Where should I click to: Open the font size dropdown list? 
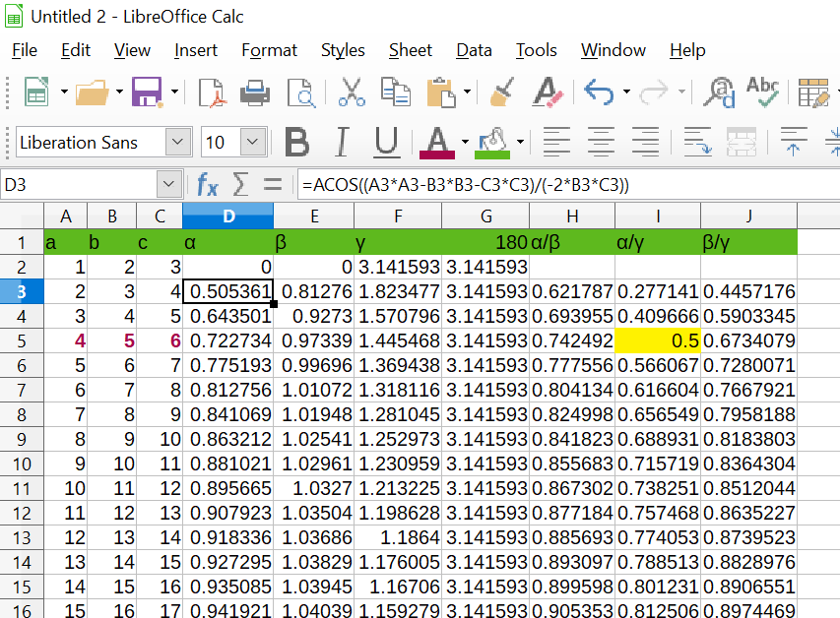coord(253,143)
